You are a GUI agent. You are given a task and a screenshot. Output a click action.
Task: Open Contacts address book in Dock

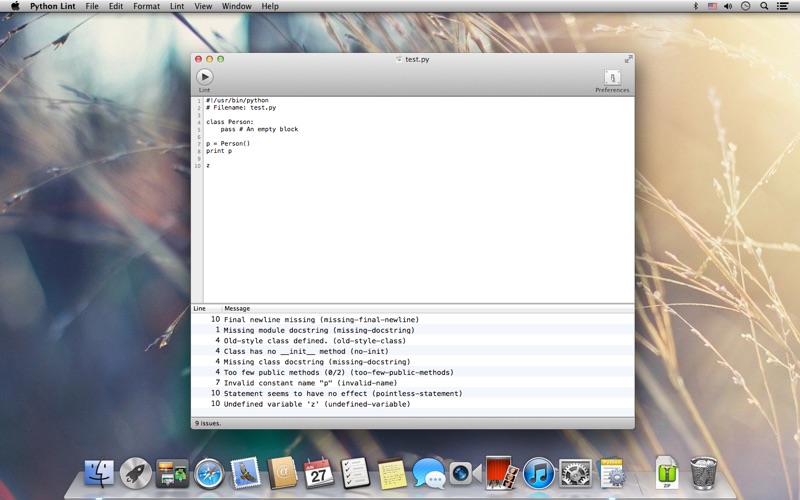(x=282, y=473)
